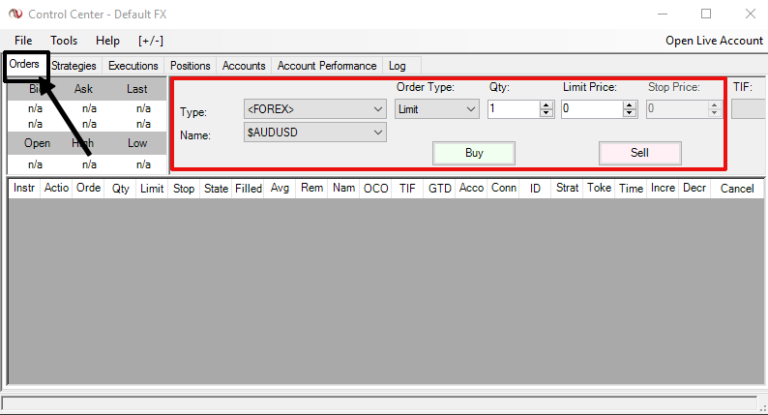Image resolution: width=768 pixels, height=415 pixels.
Task: Increase Limit Price with up arrow
Action: tap(629, 105)
